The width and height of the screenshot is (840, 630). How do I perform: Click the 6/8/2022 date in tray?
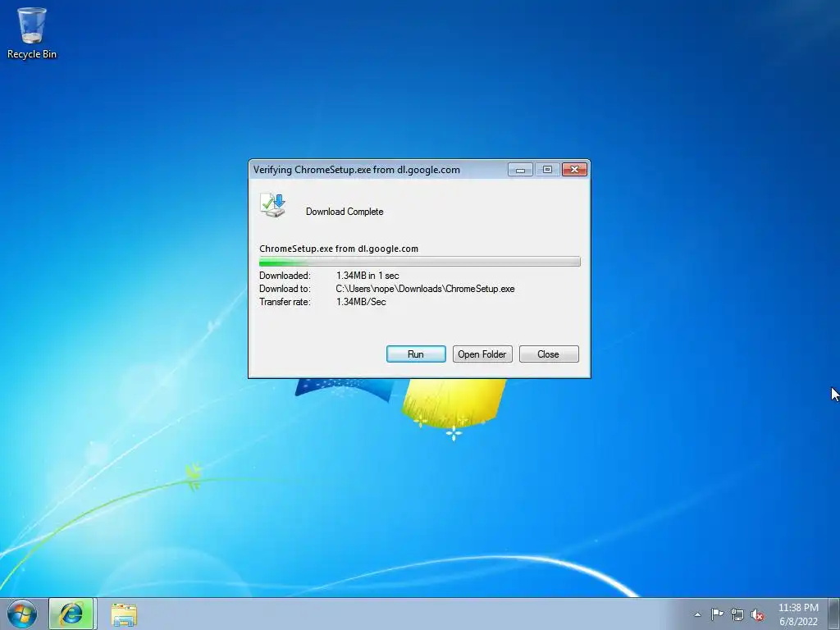point(798,622)
